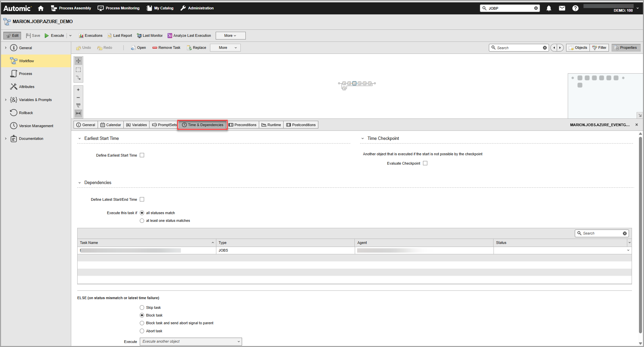
Task: Open the user session dropdown arrow
Action: [638, 8]
